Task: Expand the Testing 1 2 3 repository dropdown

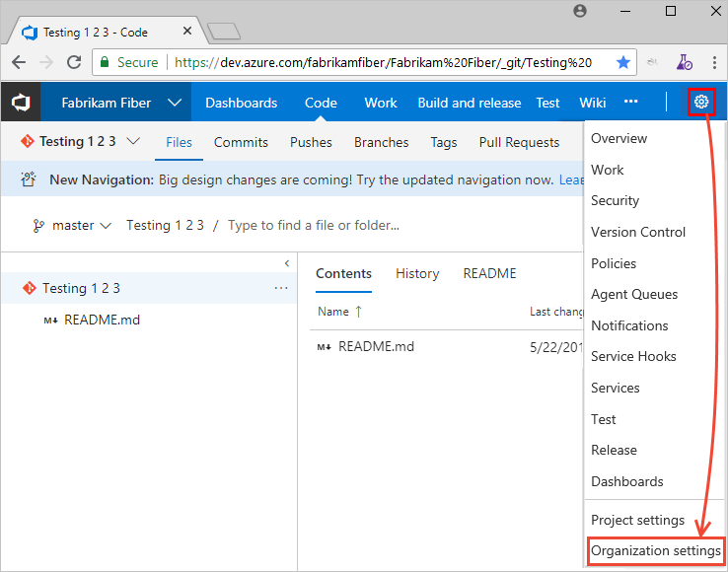Action: click(x=133, y=141)
